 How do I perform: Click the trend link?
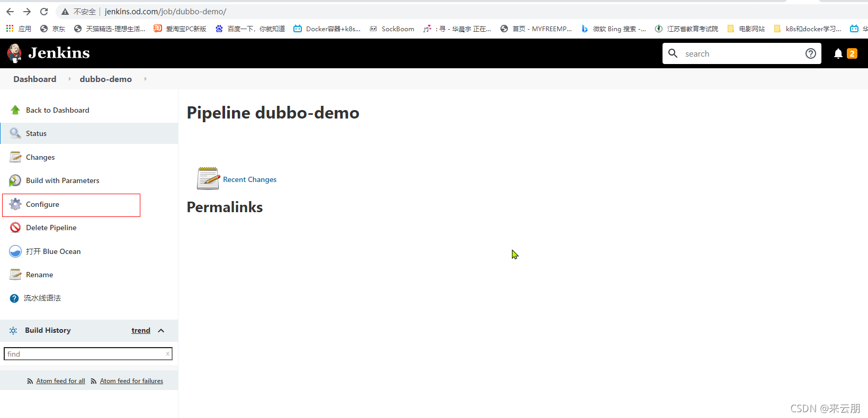point(141,330)
